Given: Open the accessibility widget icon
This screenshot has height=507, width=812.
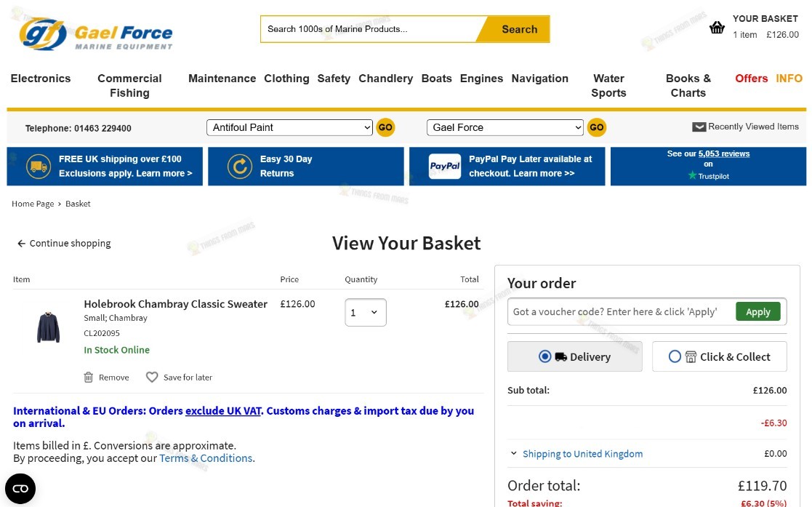Looking at the screenshot, I should 20,488.
